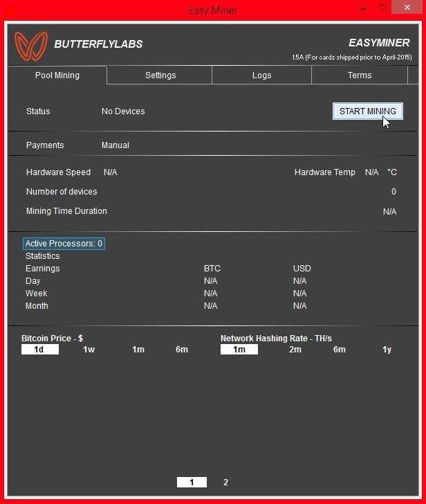Close the Easy Miner window
This screenshot has width=426, height=504.
point(407,7)
